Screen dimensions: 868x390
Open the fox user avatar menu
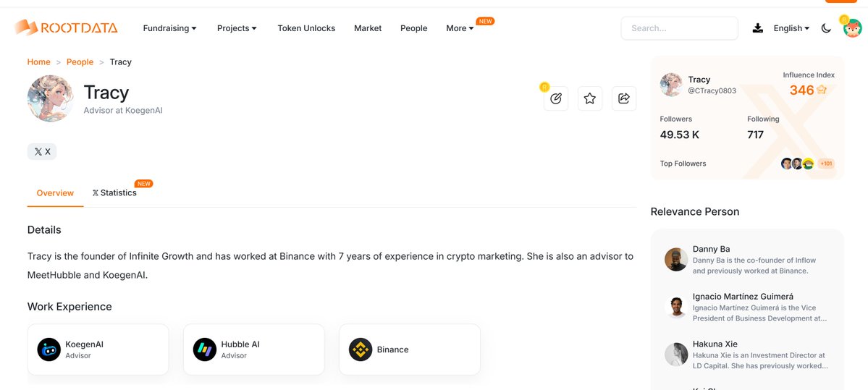point(853,27)
